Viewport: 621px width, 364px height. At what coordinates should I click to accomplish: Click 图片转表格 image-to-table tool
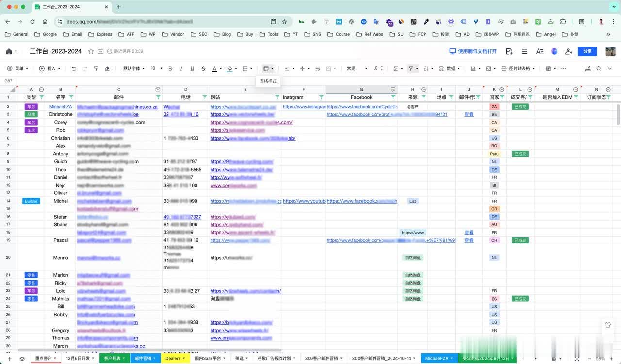click(x=519, y=69)
